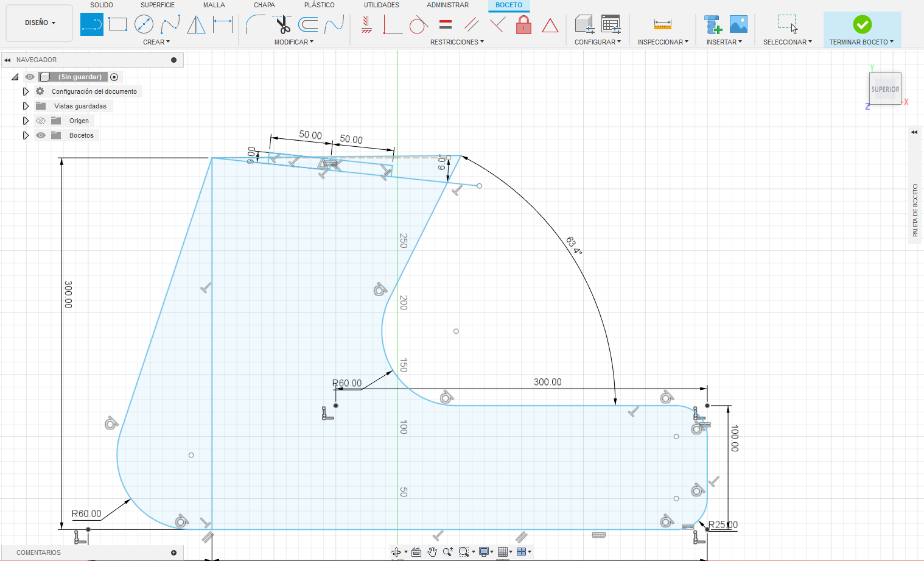Collapse the root document node
The width and height of the screenshot is (924, 561).
pyautogui.click(x=15, y=77)
